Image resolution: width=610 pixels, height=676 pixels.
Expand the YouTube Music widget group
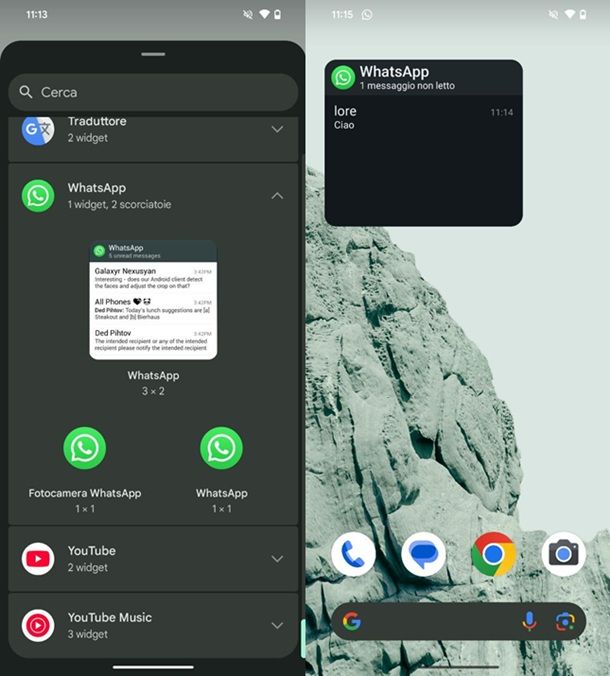277,626
